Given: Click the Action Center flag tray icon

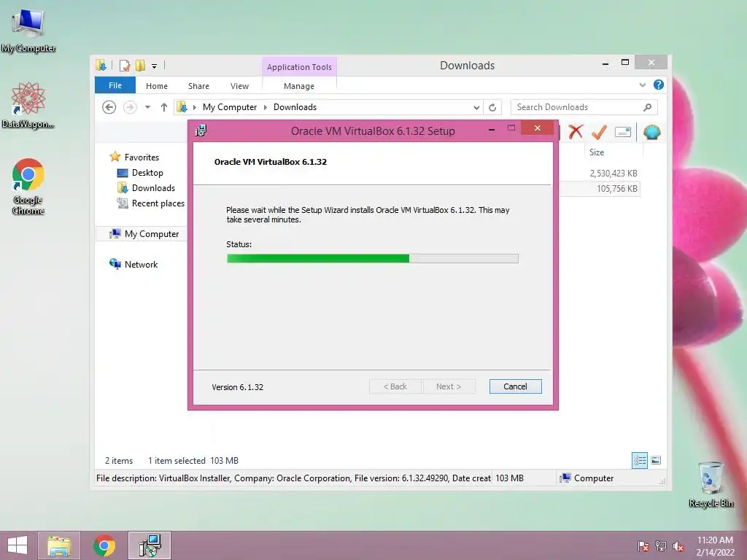Looking at the screenshot, I should [x=643, y=546].
